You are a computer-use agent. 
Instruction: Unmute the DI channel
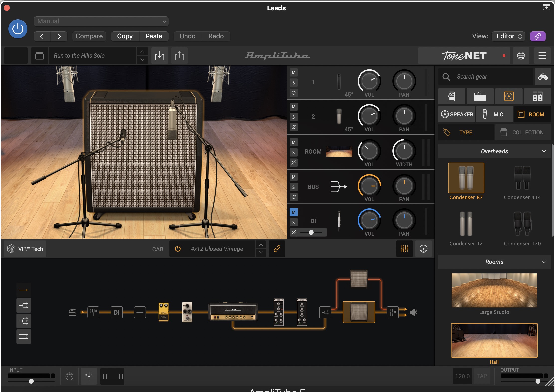[x=294, y=212]
